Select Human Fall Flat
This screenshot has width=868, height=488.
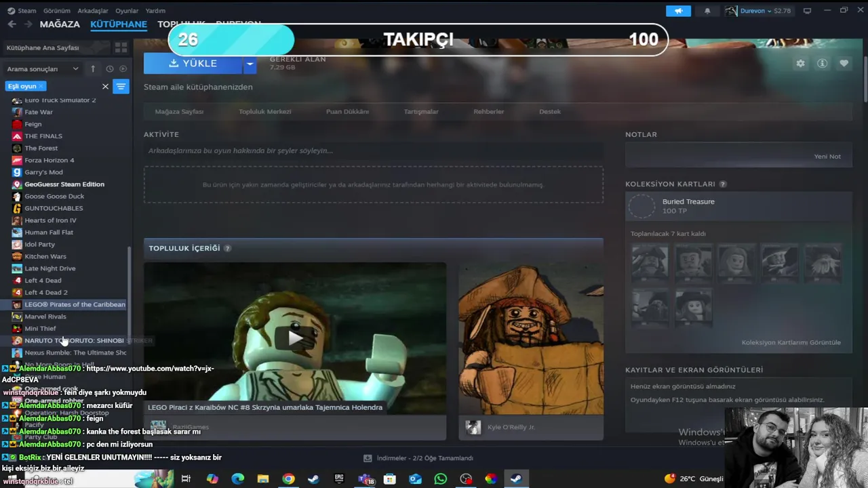point(49,232)
